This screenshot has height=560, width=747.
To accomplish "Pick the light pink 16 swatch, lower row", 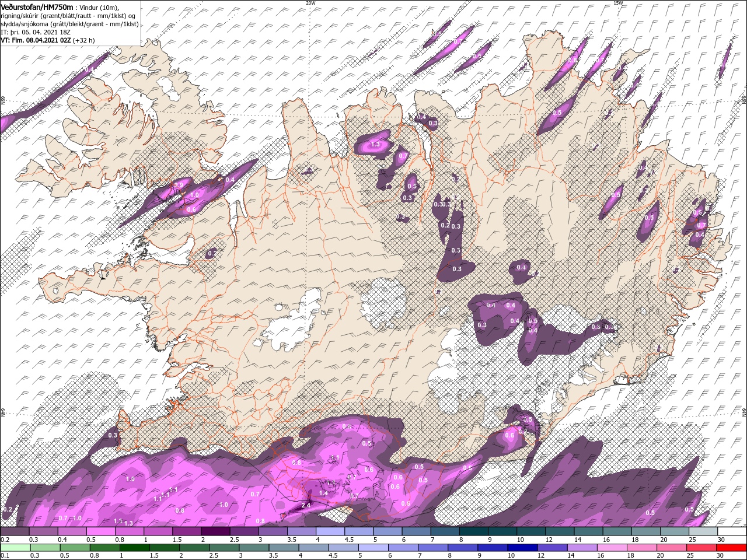I will pos(611,548).
